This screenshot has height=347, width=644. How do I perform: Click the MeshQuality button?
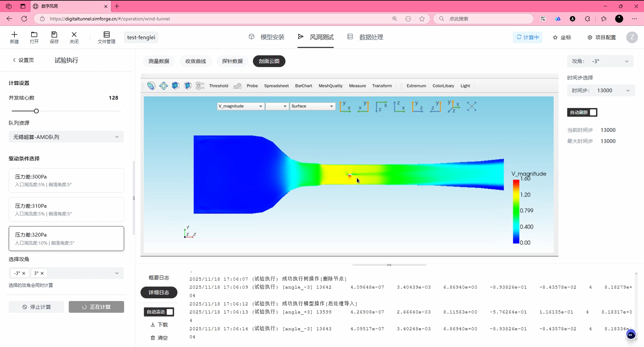pyautogui.click(x=330, y=86)
